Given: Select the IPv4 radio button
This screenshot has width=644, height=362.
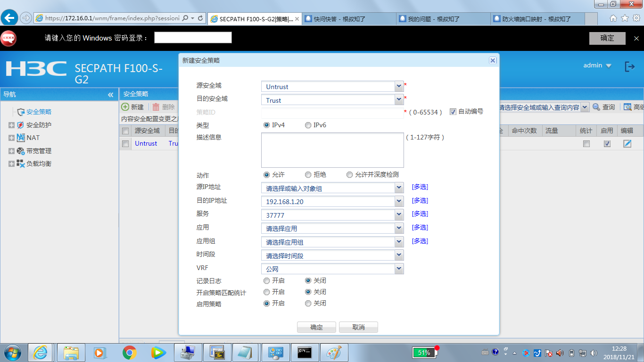Looking at the screenshot, I should pyautogui.click(x=267, y=125).
